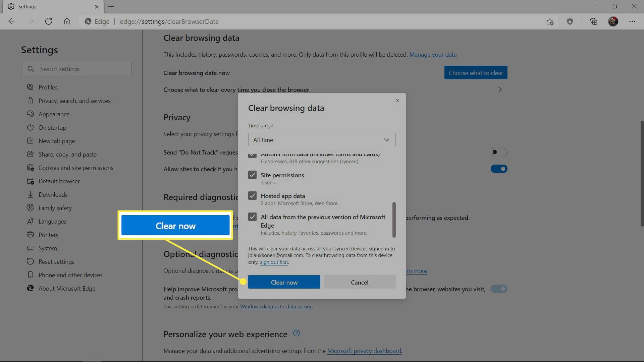The image size is (644, 362).
Task: Click the System computer icon
Action: (x=30, y=248)
